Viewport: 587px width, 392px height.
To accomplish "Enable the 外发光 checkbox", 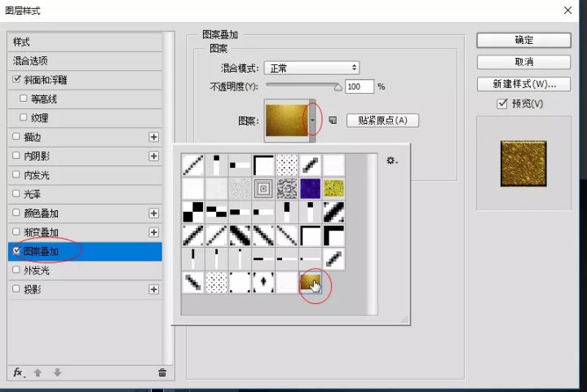I will coord(18,271).
